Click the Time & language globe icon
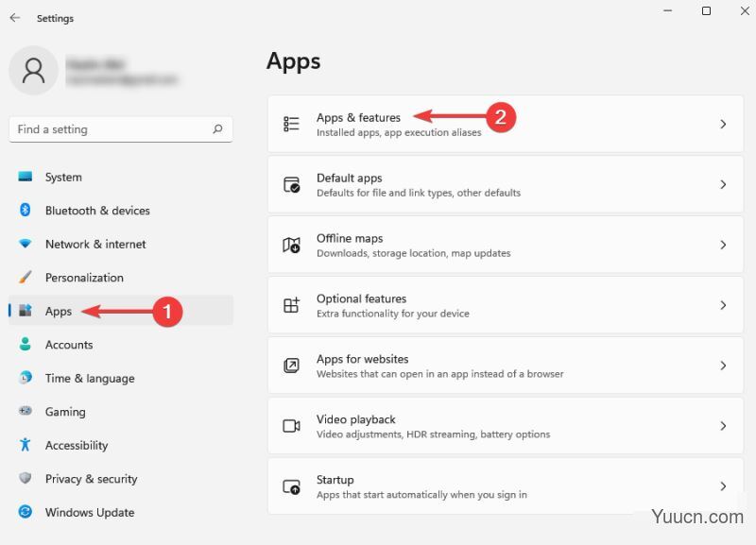The width and height of the screenshot is (756, 545). [x=26, y=378]
